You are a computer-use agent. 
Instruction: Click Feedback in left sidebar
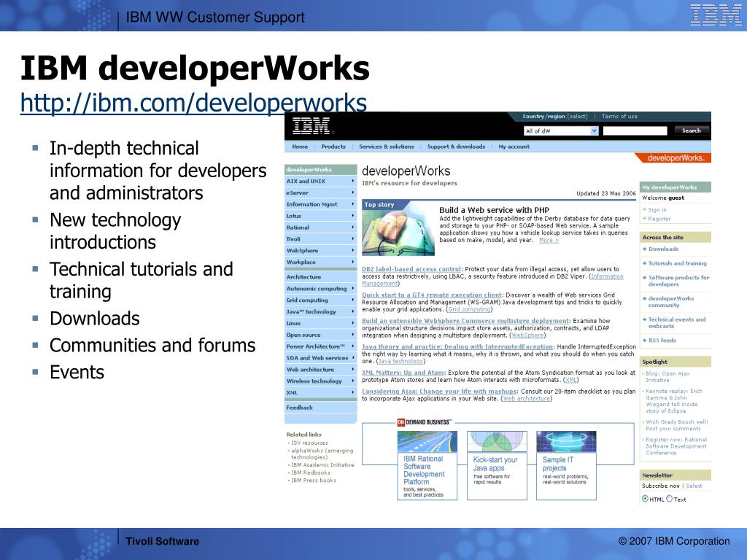coord(321,407)
